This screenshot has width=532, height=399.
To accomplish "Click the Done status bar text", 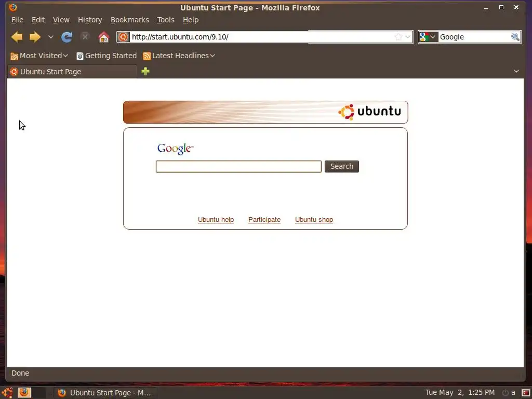I will (x=20, y=373).
